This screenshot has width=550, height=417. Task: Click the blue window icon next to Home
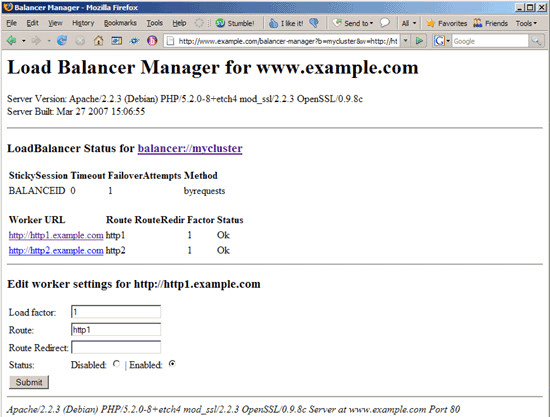[116, 41]
